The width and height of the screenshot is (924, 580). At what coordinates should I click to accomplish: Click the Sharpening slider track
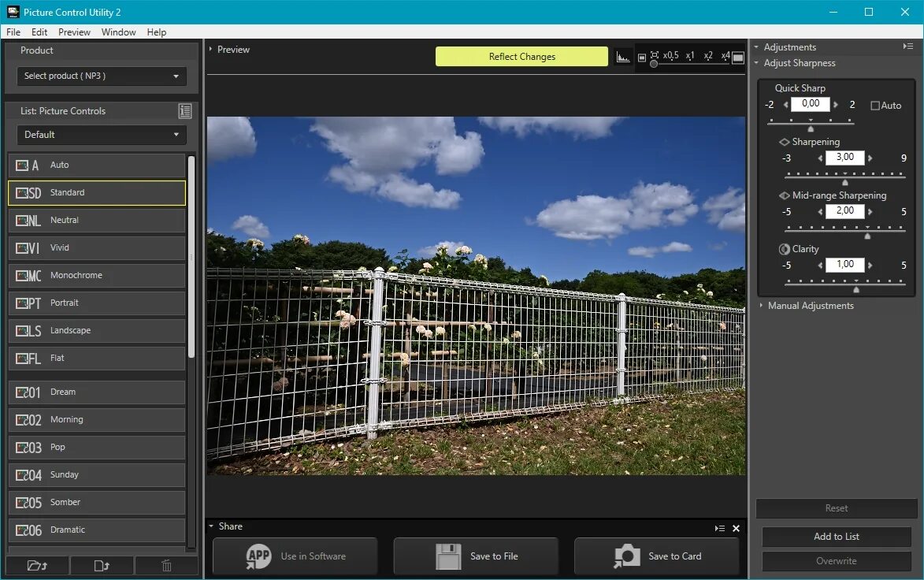[x=844, y=177]
